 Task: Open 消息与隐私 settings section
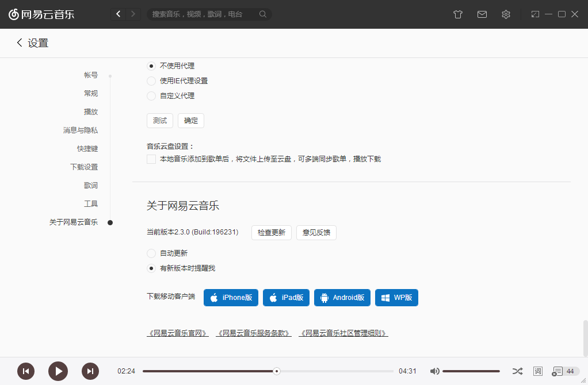pos(80,130)
